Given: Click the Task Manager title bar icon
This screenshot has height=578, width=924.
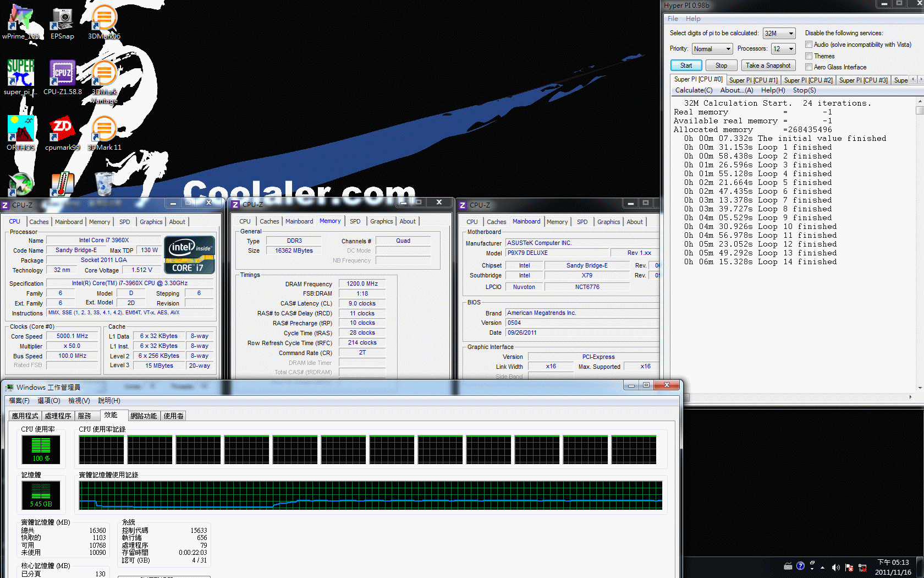Looking at the screenshot, I should coord(9,388).
